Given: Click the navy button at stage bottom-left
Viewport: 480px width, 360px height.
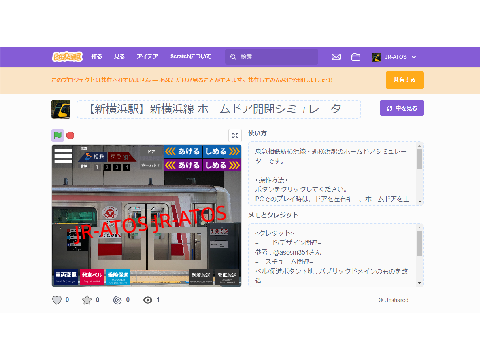Looking at the screenshot, I should pos(66,277).
